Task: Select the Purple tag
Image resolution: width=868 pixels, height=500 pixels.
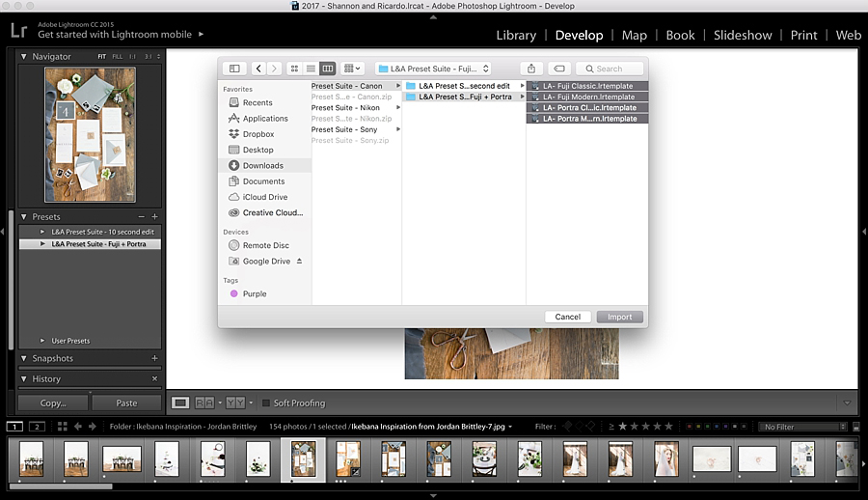Action: 255,293
